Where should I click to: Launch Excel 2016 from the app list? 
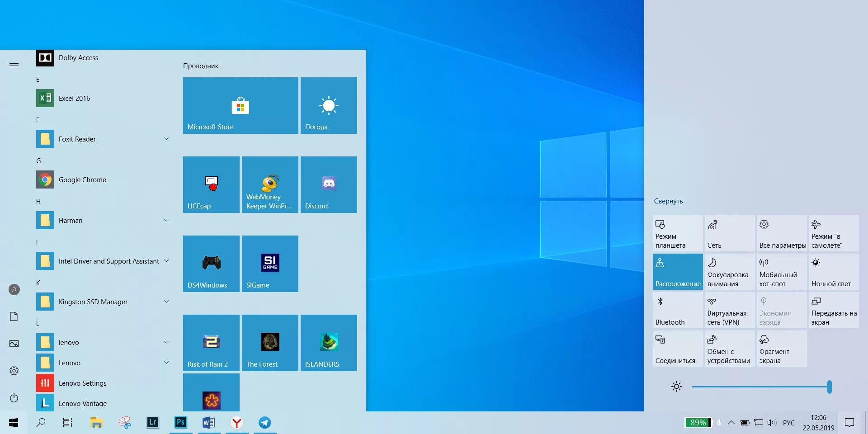104,98
